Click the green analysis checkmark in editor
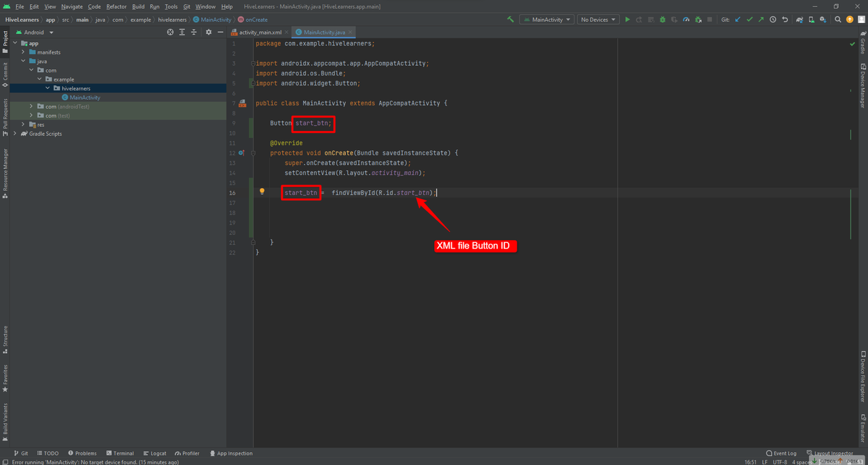The width and height of the screenshot is (868, 465). pyautogui.click(x=852, y=43)
